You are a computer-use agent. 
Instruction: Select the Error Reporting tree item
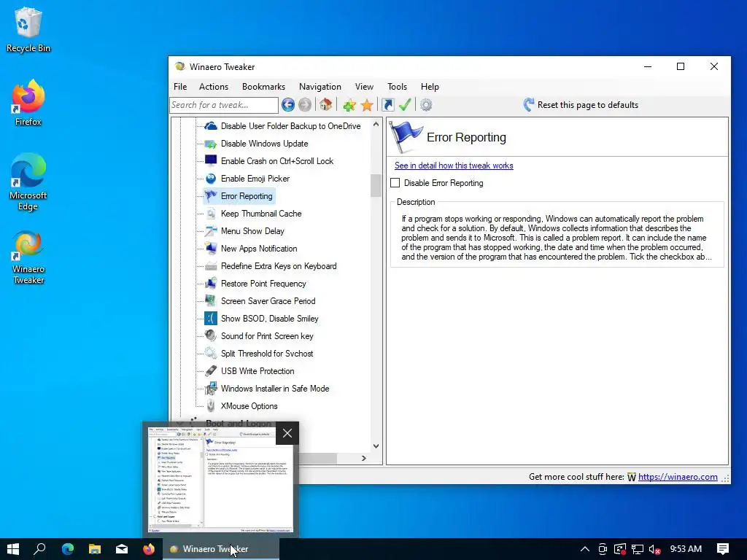(247, 196)
